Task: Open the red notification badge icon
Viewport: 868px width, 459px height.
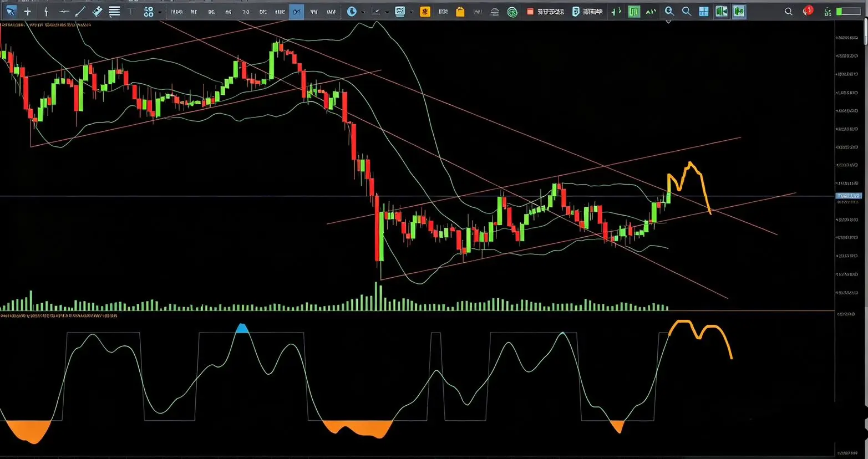Action: click(808, 11)
